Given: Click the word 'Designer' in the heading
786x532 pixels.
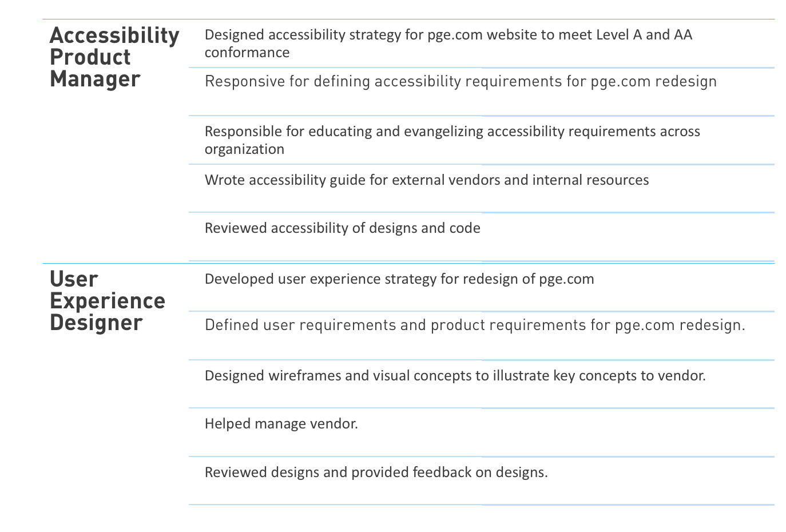Looking at the screenshot, I should [x=96, y=323].
